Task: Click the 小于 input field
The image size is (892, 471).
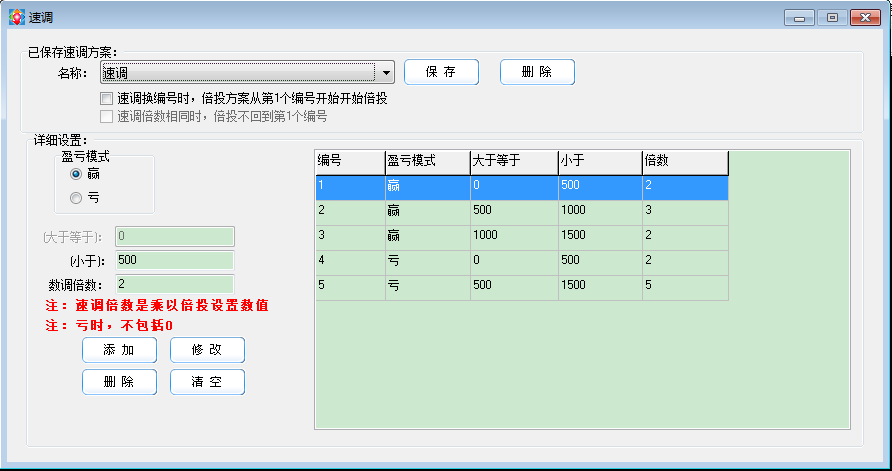Action: [x=175, y=260]
